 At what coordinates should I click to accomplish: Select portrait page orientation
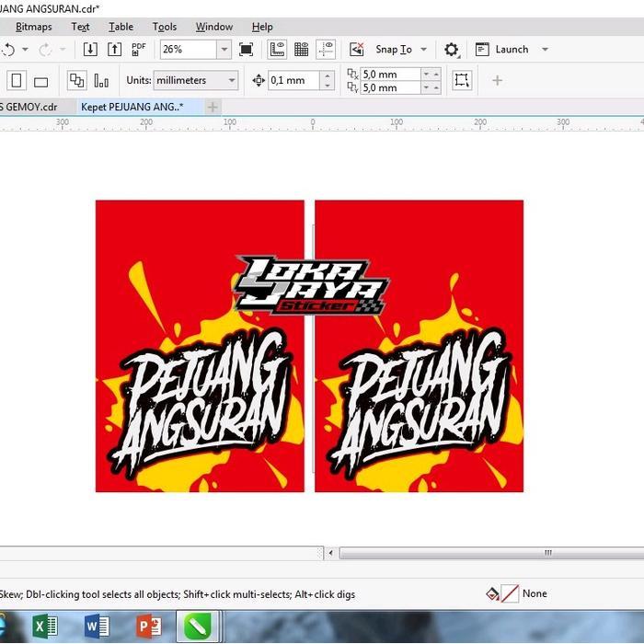17,81
